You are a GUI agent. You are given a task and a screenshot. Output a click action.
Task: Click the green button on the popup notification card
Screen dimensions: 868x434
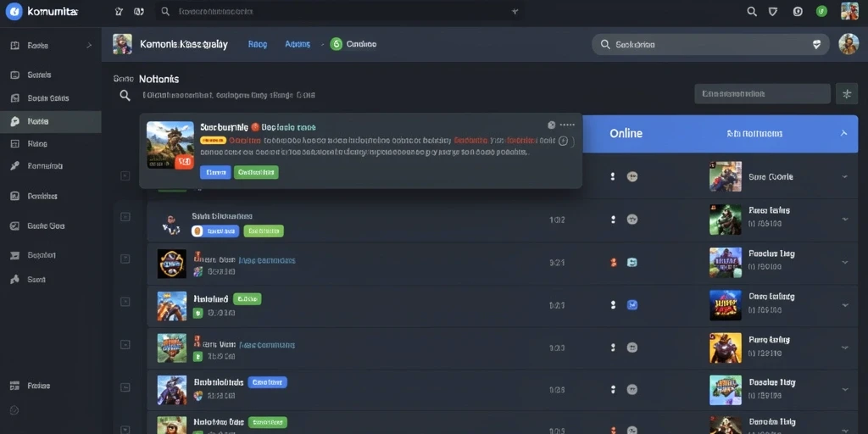[256, 172]
